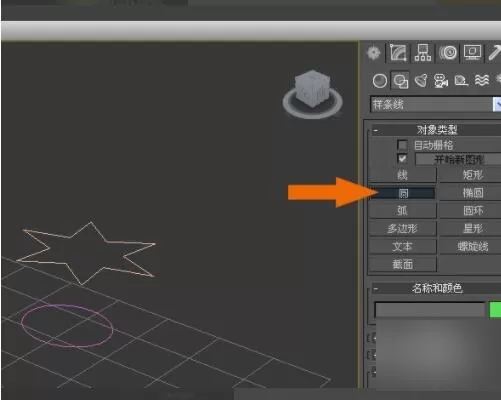Viewport: 501px width, 400px height.
Task: Select the Space Warps wave icon
Action: coord(482,80)
